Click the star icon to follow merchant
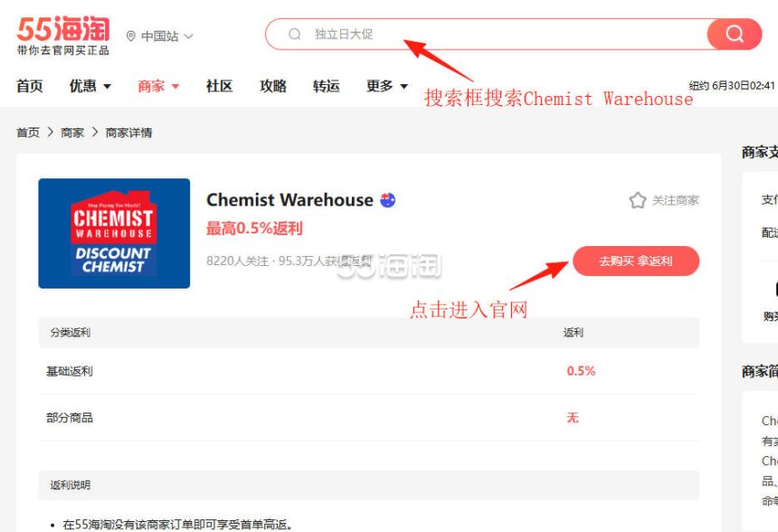The image size is (778, 532). [x=638, y=200]
